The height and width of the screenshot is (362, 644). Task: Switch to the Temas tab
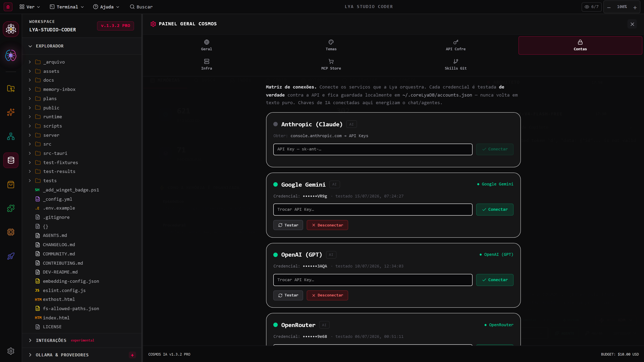331,45
